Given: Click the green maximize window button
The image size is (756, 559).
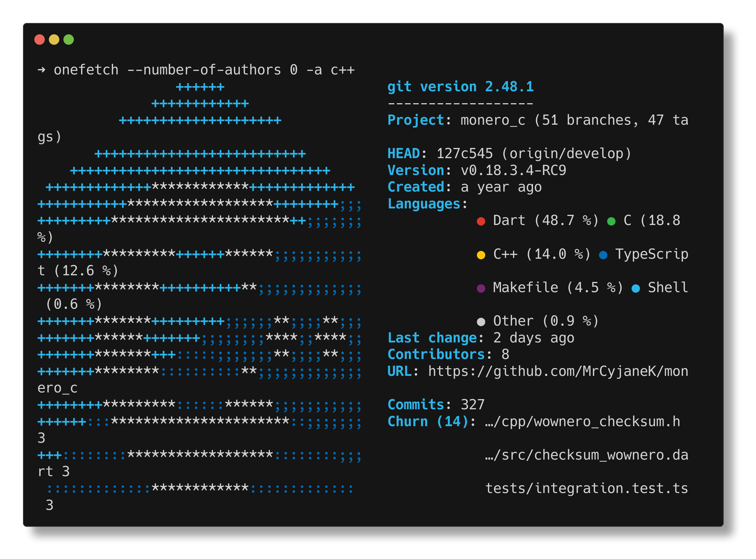Looking at the screenshot, I should (x=69, y=40).
